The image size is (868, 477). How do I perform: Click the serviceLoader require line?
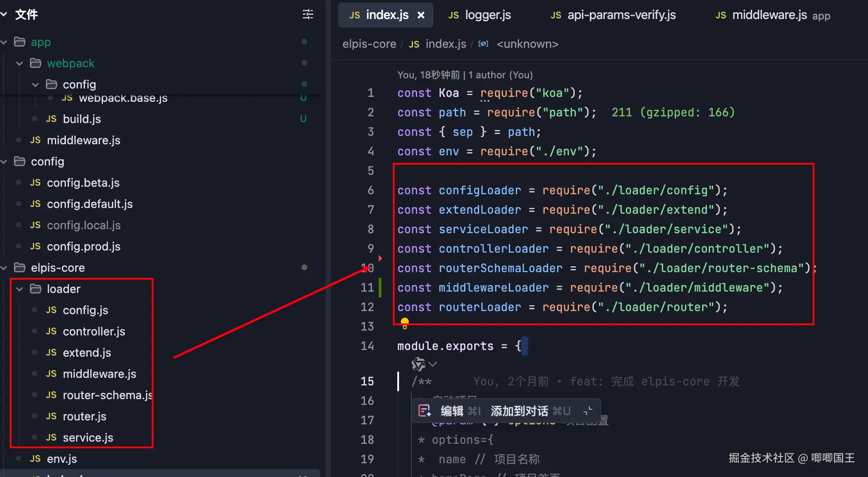[569, 229]
